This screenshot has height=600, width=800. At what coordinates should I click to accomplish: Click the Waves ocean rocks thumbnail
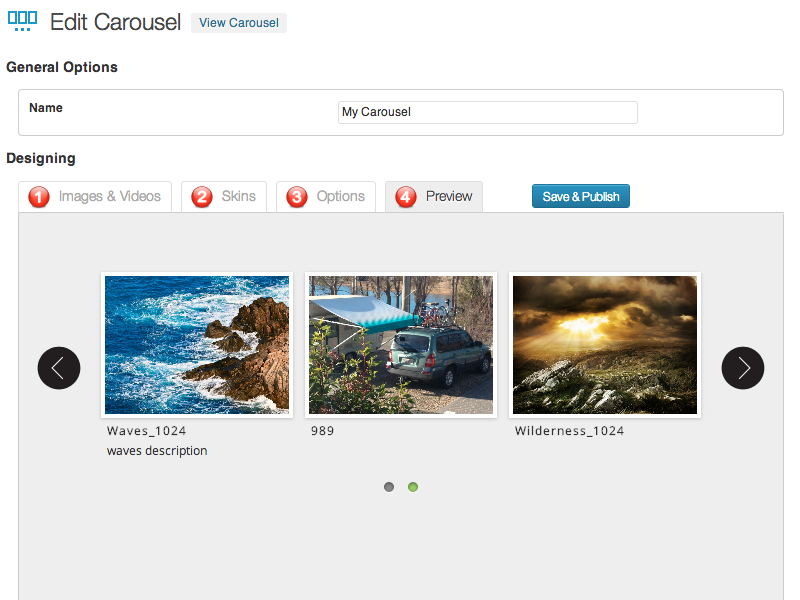point(197,345)
